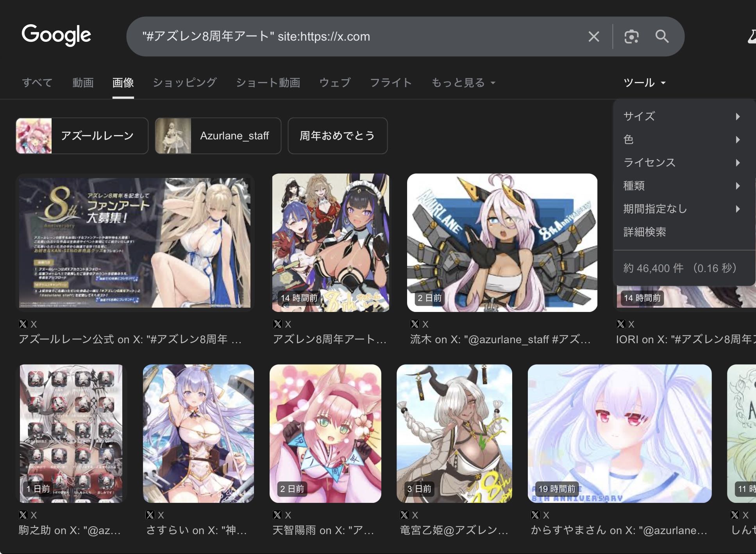
Task: Open the 8th anniversary fan art banner image
Action: pos(135,242)
